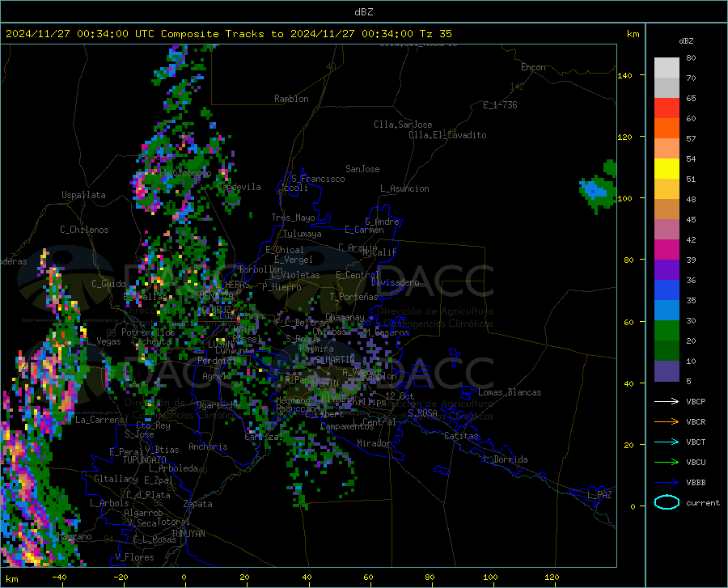The height and width of the screenshot is (588, 728).
Task: Click the white VBCP arrow in legend
Action: [x=667, y=401]
